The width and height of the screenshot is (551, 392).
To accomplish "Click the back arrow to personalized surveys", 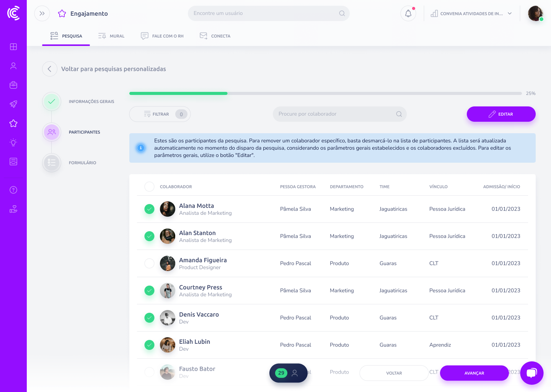I will point(50,69).
